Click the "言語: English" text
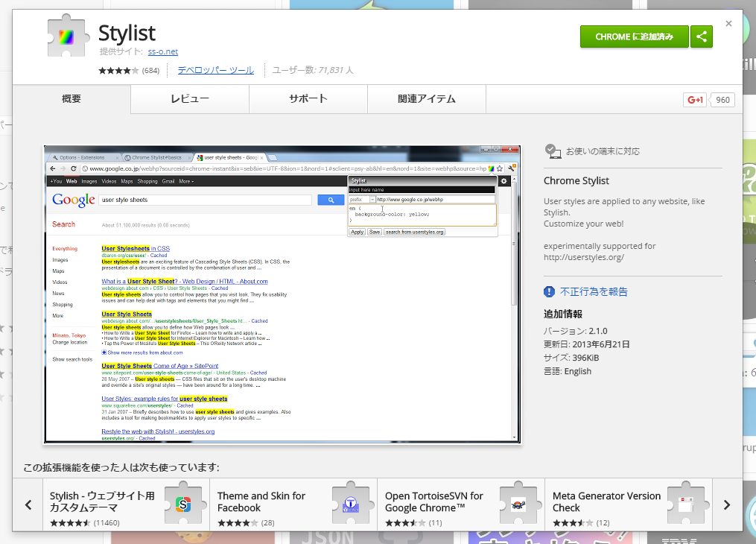The image size is (756, 544). (x=567, y=371)
